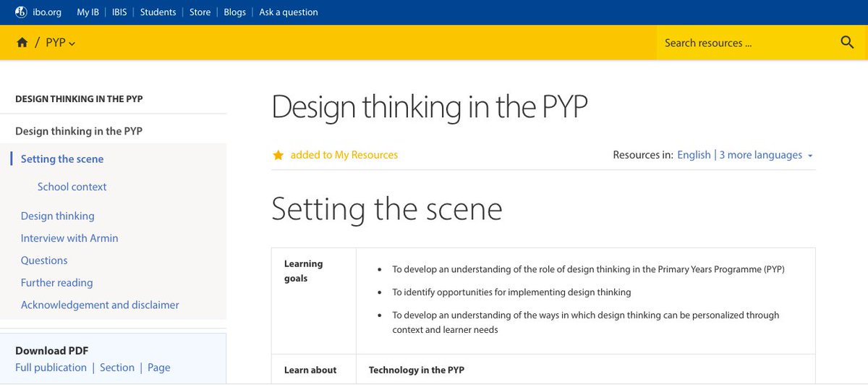Open the ibo.org link

tap(48, 12)
